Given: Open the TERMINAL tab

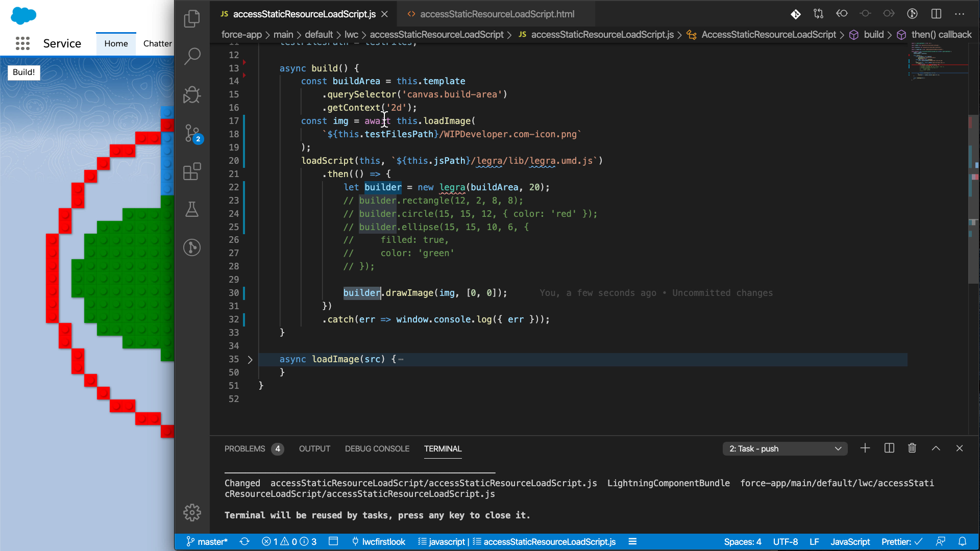Looking at the screenshot, I should (443, 449).
